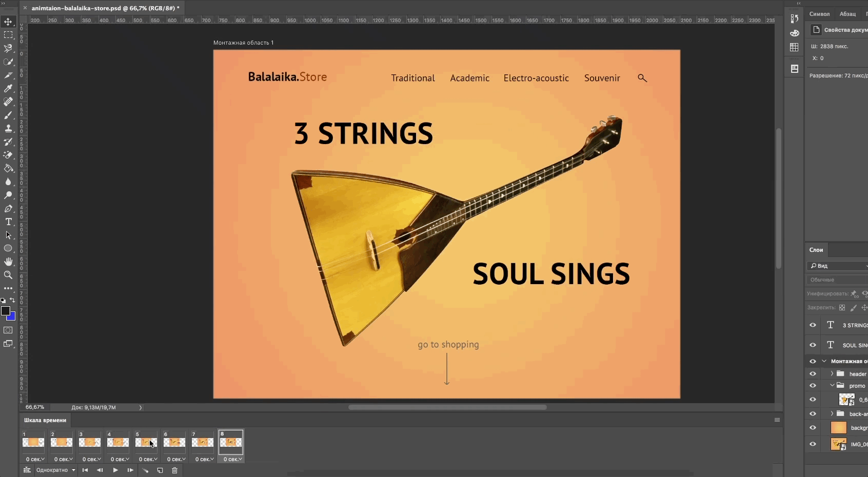The height and width of the screenshot is (477, 868).
Task: Go to the first frame
Action: coord(85,470)
